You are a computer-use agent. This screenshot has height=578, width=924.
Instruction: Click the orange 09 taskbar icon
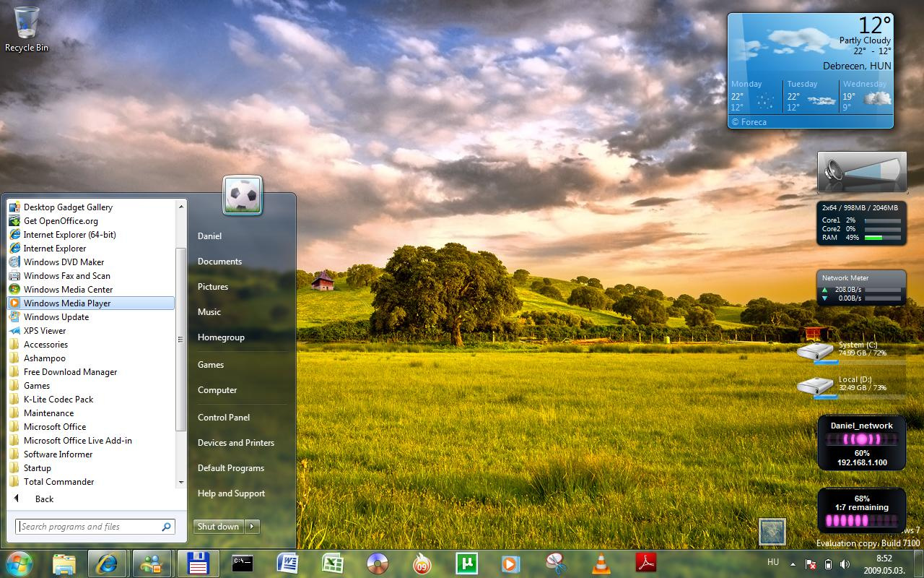[x=422, y=564]
